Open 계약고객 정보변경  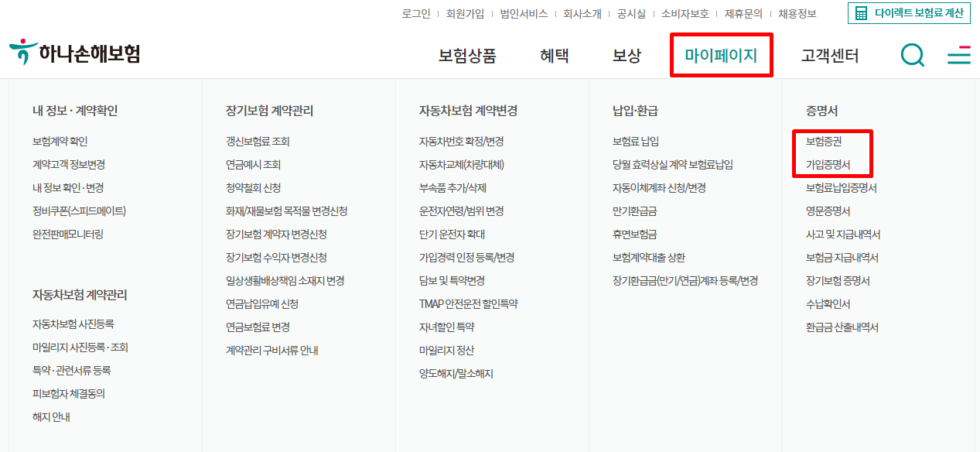pyautogui.click(x=69, y=165)
